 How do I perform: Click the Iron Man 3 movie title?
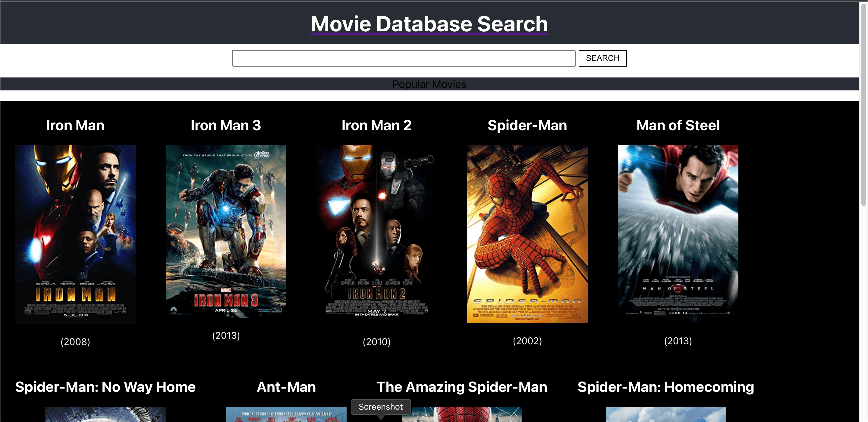point(226,125)
